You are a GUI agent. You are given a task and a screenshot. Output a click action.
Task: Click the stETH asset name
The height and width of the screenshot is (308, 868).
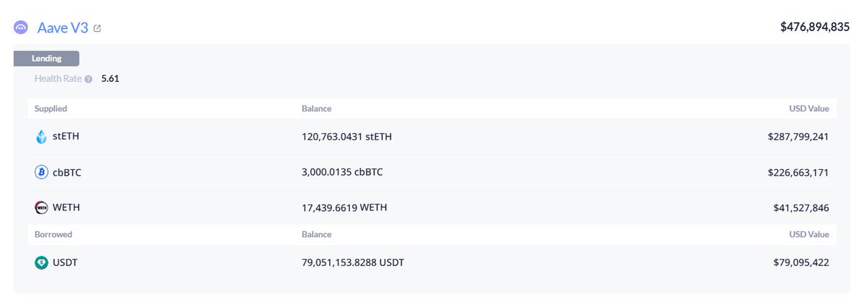point(66,137)
